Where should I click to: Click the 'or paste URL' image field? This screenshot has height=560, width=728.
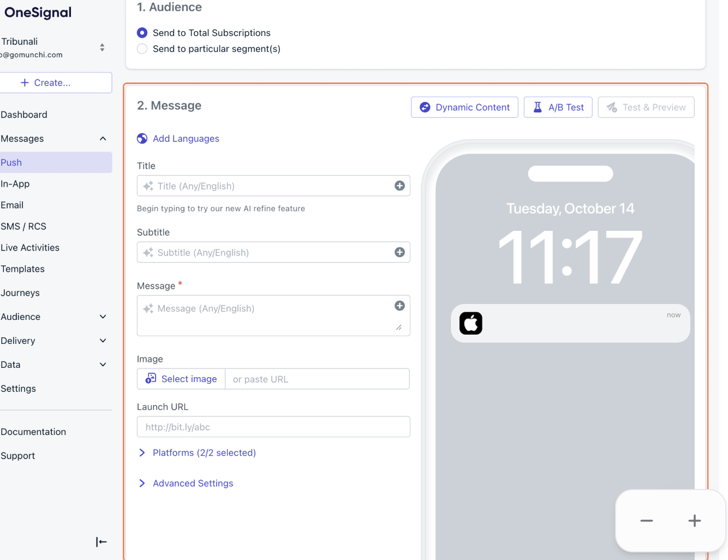pyautogui.click(x=317, y=379)
